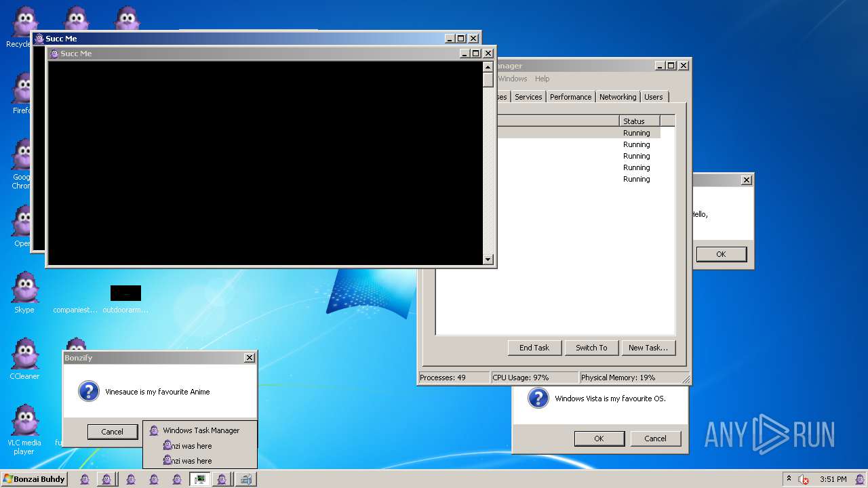Close the front Succ Me window
The height and width of the screenshot is (488, 868).
[488, 54]
